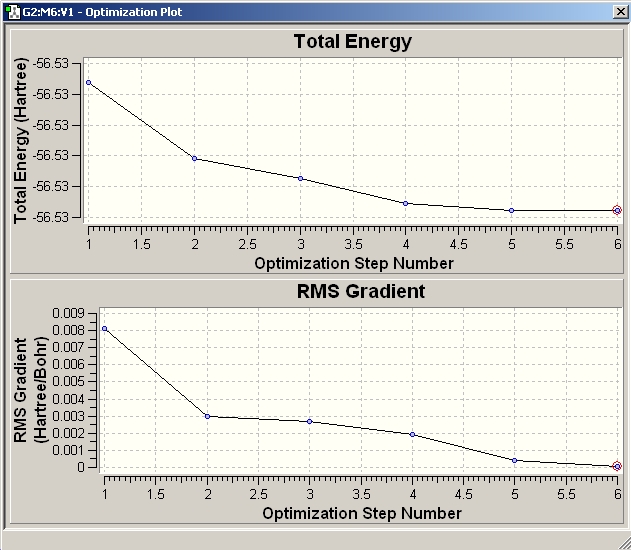The image size is (631, 550).
Task: Click Optimization Step Number label under energy plot
Action: pos(354,264)
